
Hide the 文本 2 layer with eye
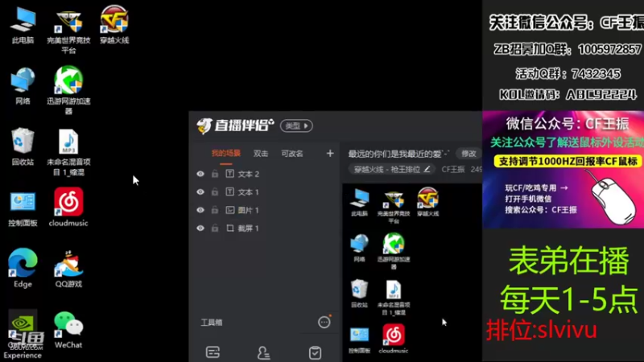click(200, 174)
